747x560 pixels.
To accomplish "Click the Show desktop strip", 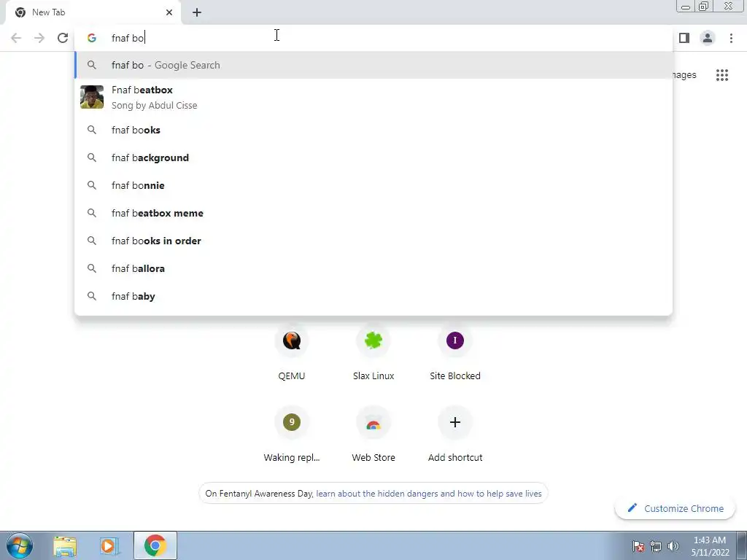I will [x=742, y=545].
